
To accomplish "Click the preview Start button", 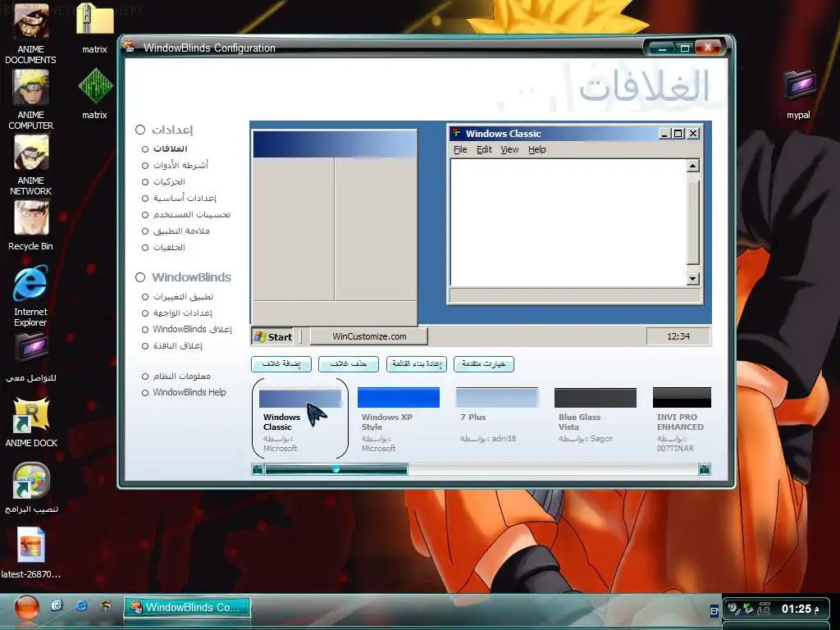I will [272, 336].
